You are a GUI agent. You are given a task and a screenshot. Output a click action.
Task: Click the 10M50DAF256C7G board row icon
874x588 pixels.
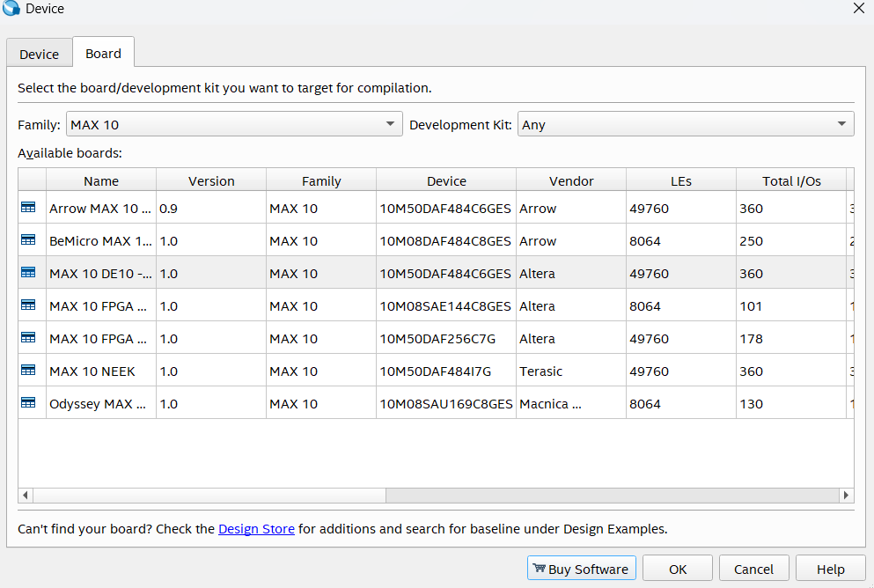28,338
